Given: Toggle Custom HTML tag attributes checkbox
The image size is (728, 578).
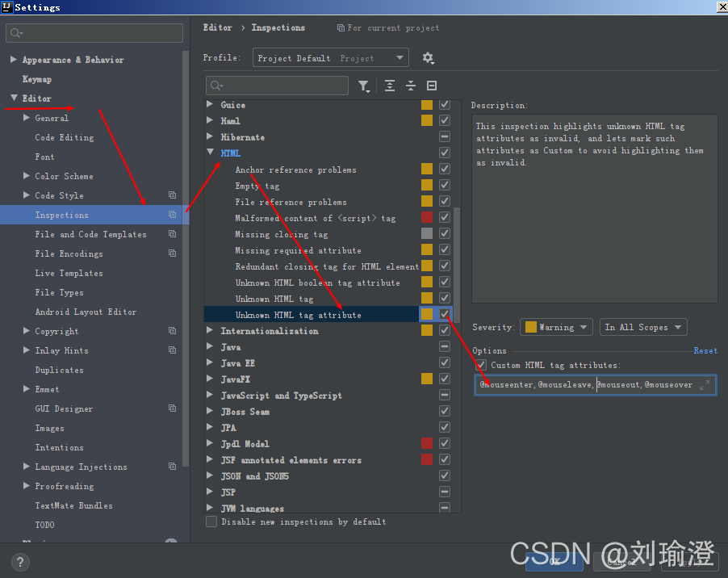Looking at the screenshot, I should point(481,365).
